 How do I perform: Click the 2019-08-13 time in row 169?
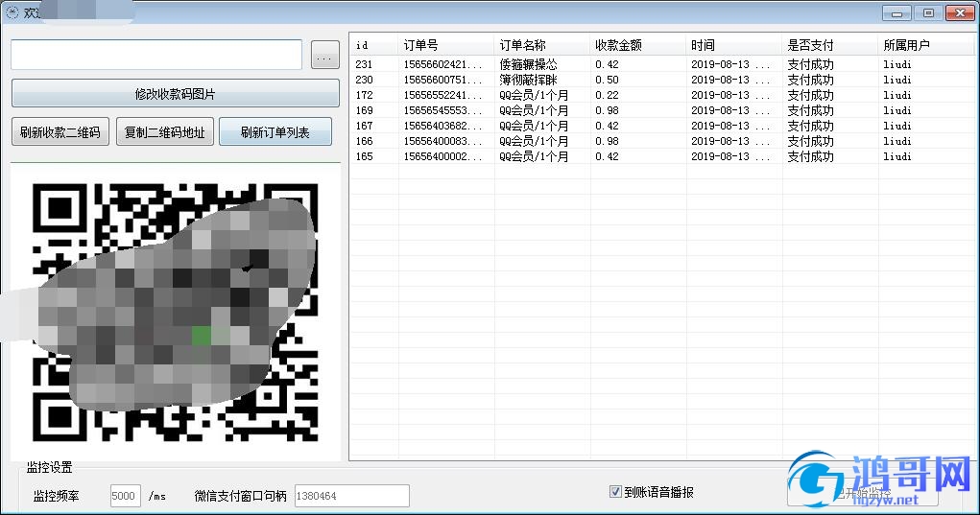coord(730,110)
